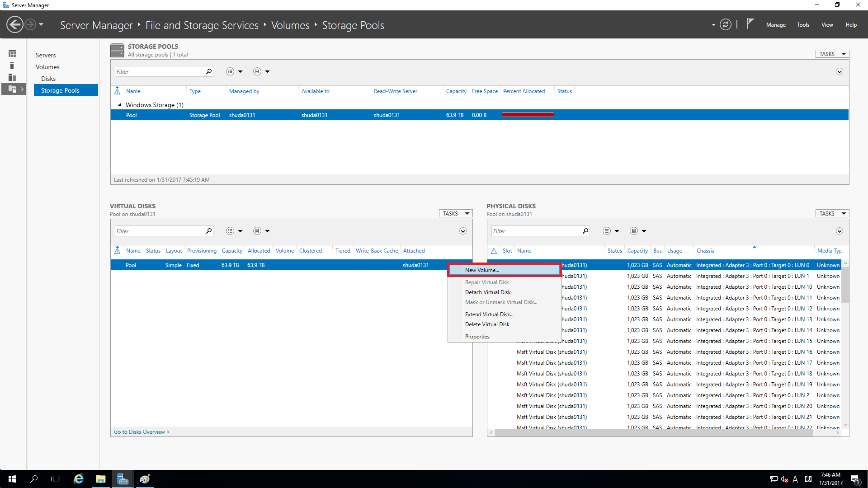Sort physical disks by Chassis column

pos(705,251)
